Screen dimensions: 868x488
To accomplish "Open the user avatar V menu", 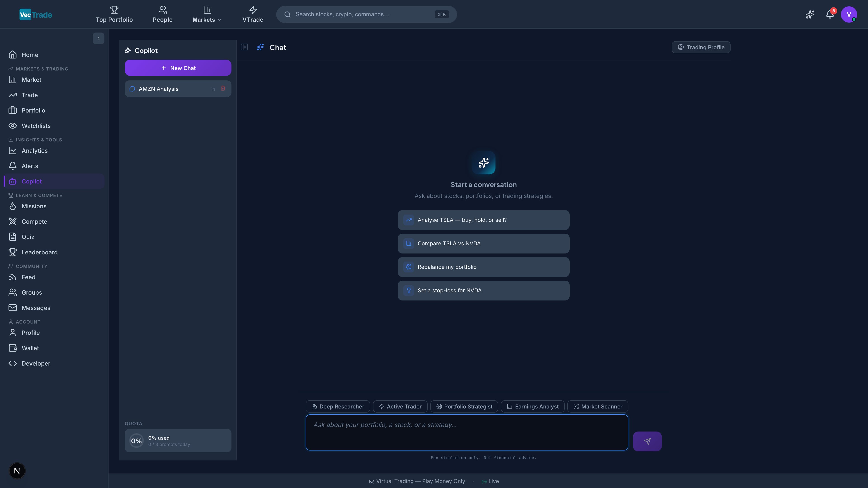I will (849, 14).
